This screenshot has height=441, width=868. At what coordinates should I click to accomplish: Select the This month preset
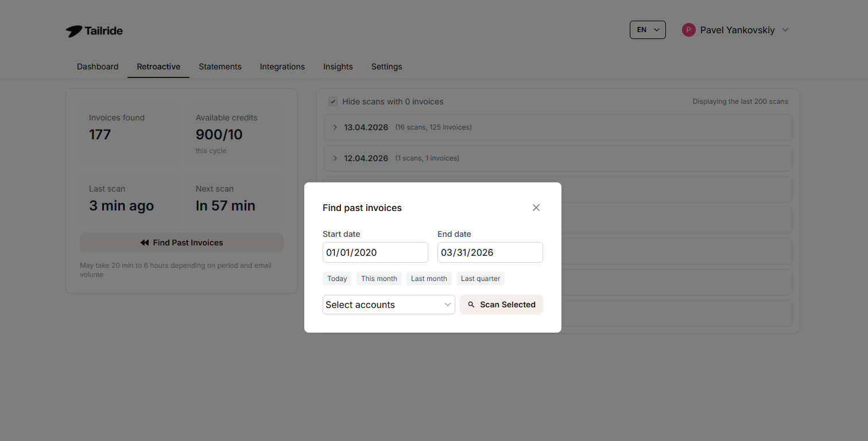pyautogui.click(x=379, y=279)
